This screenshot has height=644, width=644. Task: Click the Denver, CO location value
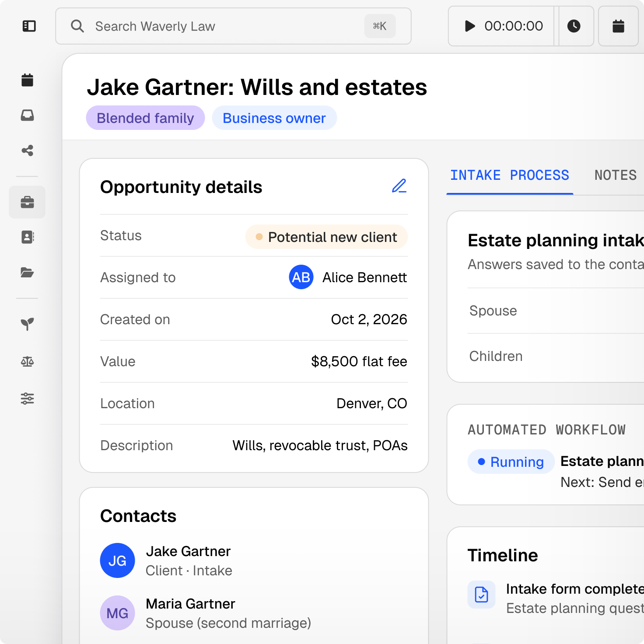tap(371, 403)
